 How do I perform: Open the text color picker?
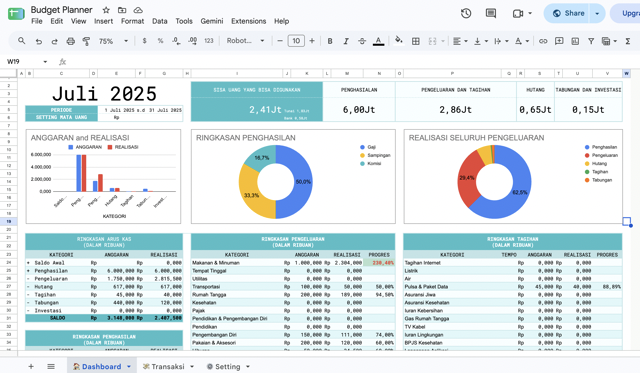point(378,41)
